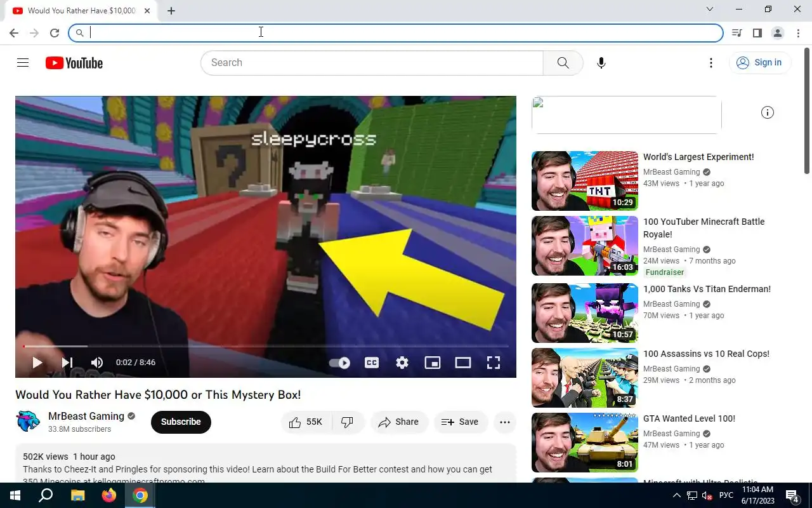Play the video
Viewport: 812px width, 508px height.
click(37, 363)
